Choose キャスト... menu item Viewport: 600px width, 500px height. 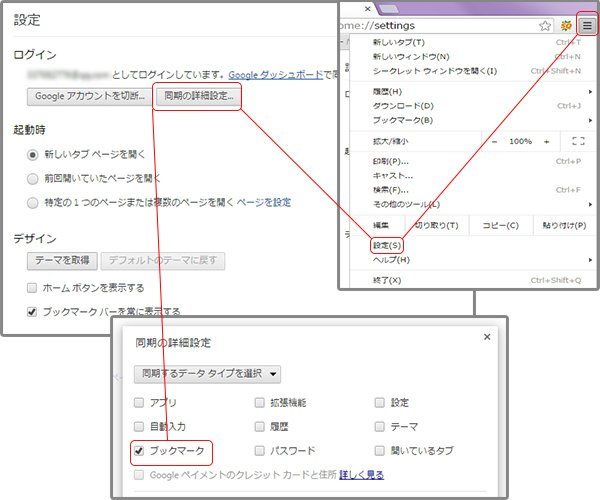click(473, 176)
